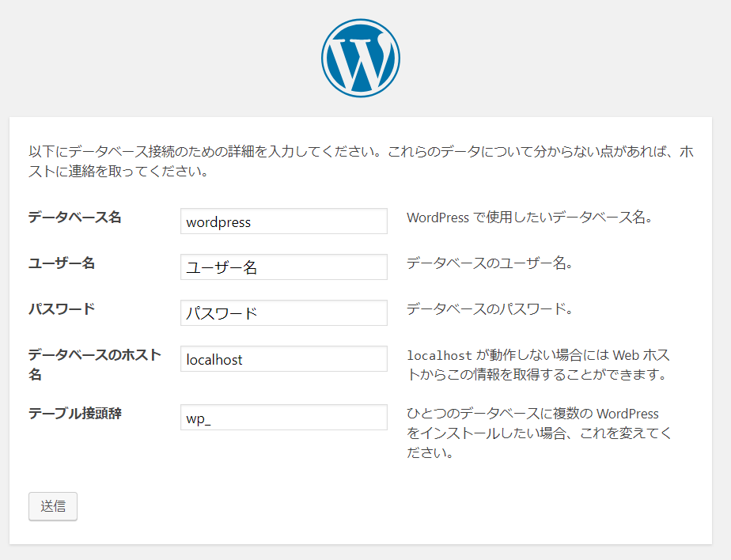Click the description starting 'ひとつのデータベースに複数の'
Image resolution: width=731 pixels, height=560 pixels.
[x=539, y=433]
